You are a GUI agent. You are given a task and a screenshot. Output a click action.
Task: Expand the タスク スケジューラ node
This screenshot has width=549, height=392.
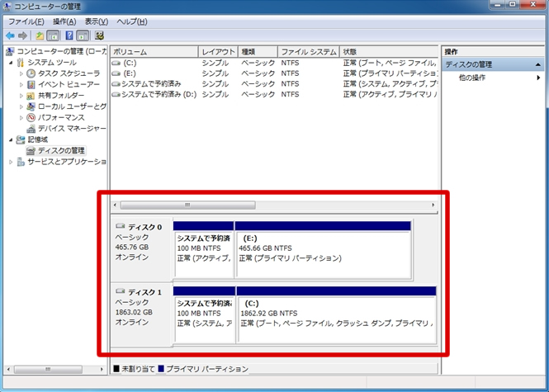click(x=21, y=73)
